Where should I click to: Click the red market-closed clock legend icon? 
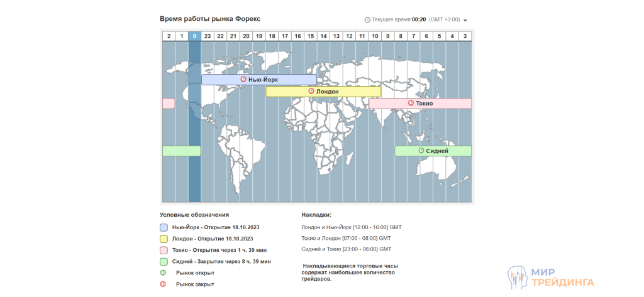click(163, 284)
